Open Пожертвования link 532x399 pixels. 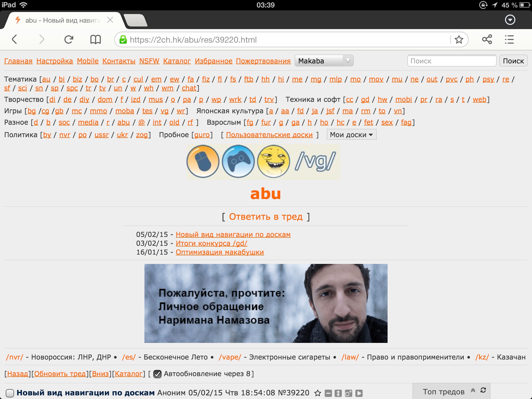263,61
